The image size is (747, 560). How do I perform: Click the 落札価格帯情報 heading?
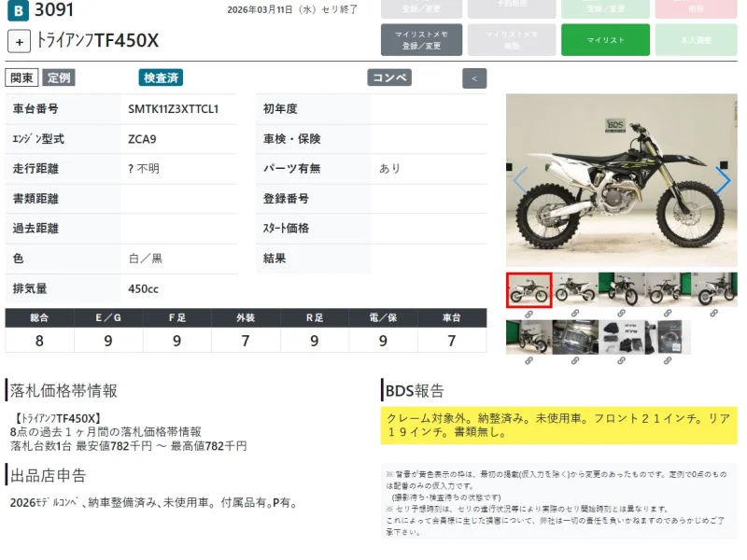click(x=63, y=390)
